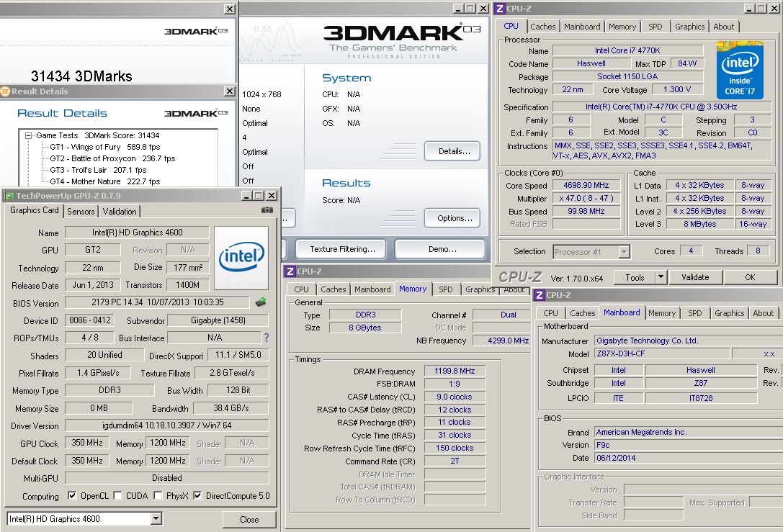Image resolution: width=783 pixels, height=532 pixels.
Task: Click the Validate button in CPU-Z
Action: [695, 277]
